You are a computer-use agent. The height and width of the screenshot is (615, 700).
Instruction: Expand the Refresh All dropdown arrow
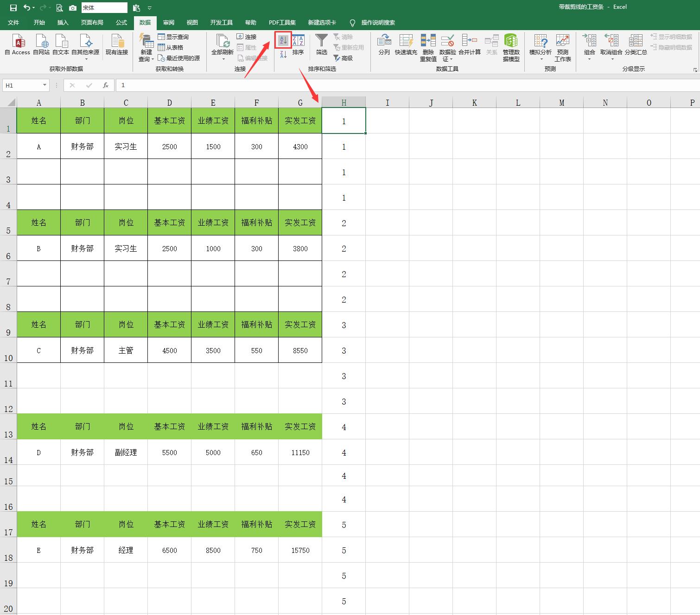click(x=223, y=59)
